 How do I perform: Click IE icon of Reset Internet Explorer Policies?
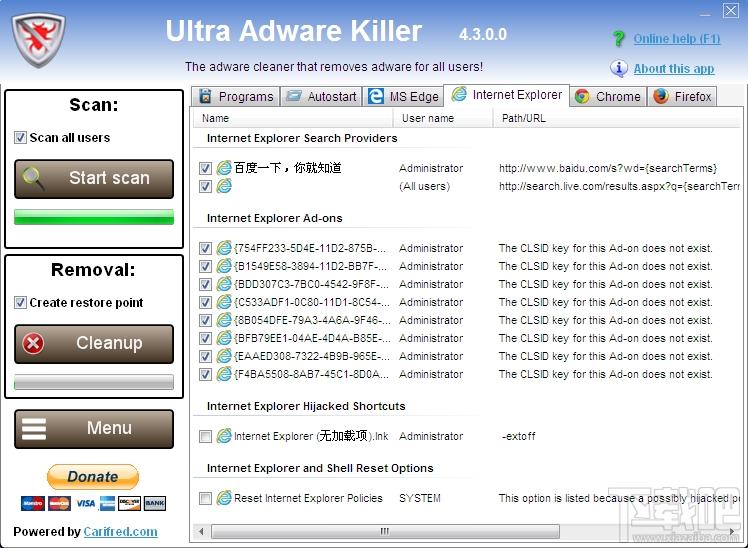pyautogui.click(x=224, y=498)
